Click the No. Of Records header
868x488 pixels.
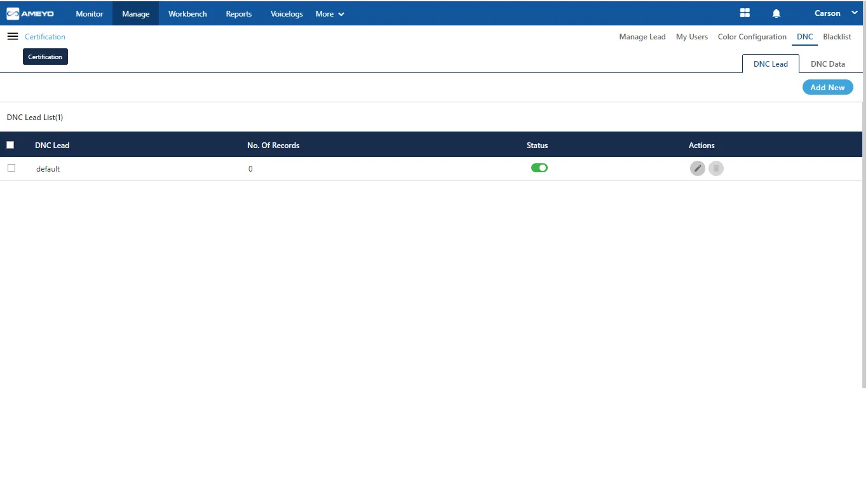point(273,146)
